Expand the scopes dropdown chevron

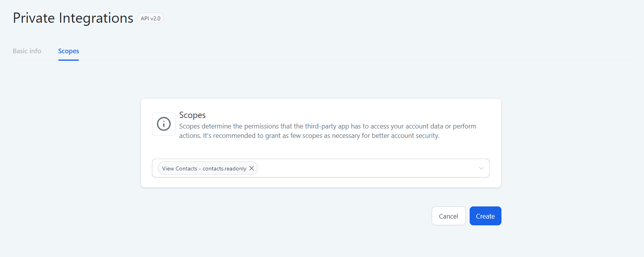click(x=481, y=168)
